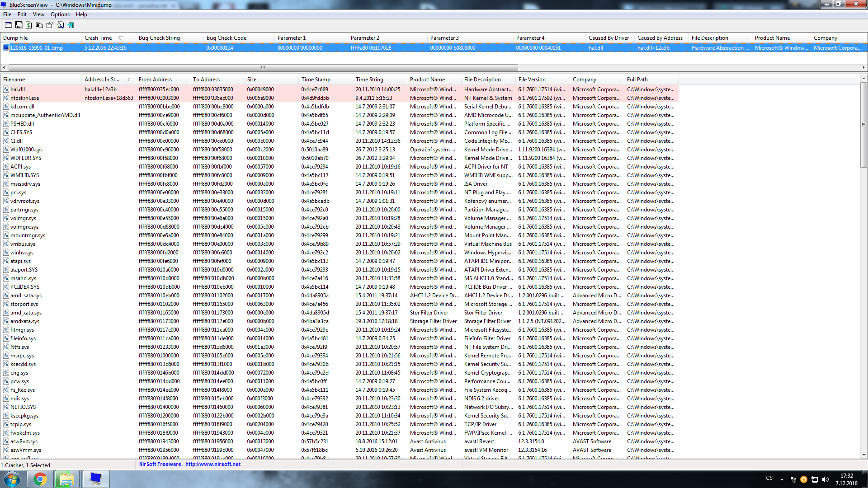
Task: Sort drivers by Address In Stack column
Action: [102, 80]
